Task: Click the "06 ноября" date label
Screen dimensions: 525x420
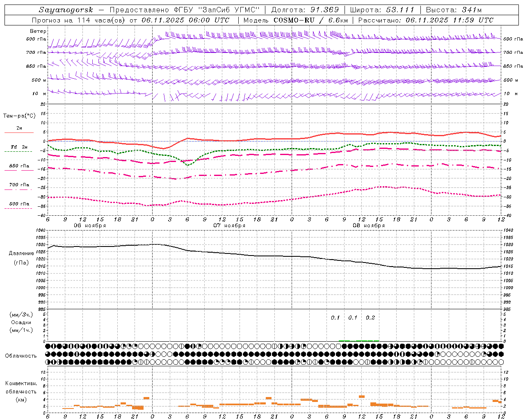Action: tap(90, 226)
